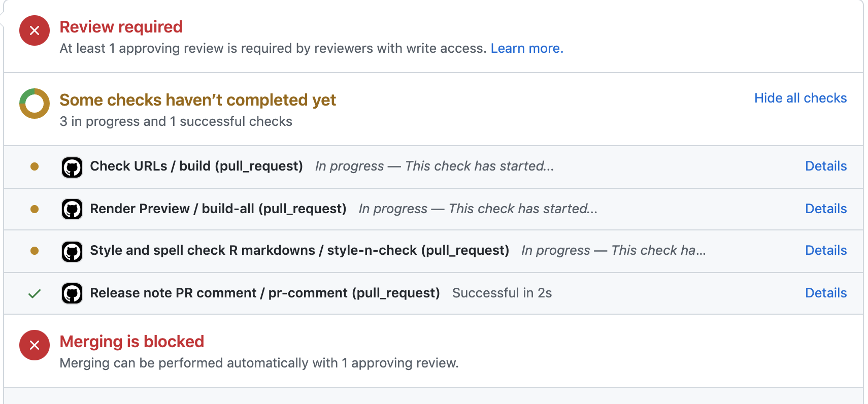Screen dimensions: 868x404
Task: Open Details for Render Preview build-all
Action: coord(826,209)
